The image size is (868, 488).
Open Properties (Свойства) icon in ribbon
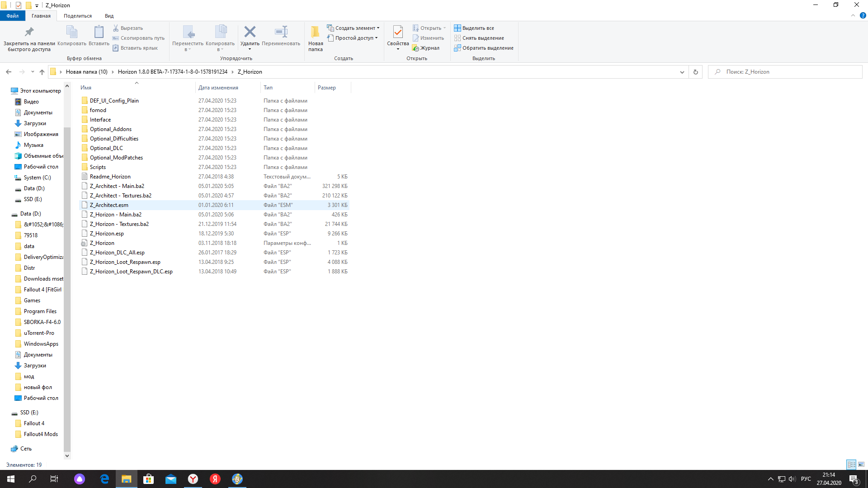[398, 33]
